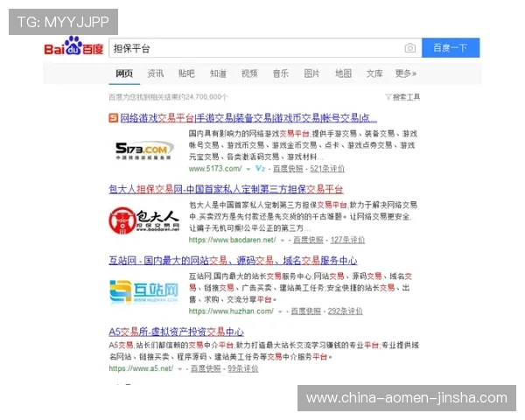The height and width of the screenshot is (420, 525).
Task: Switch to the 图片 tab
Action: 311,73
